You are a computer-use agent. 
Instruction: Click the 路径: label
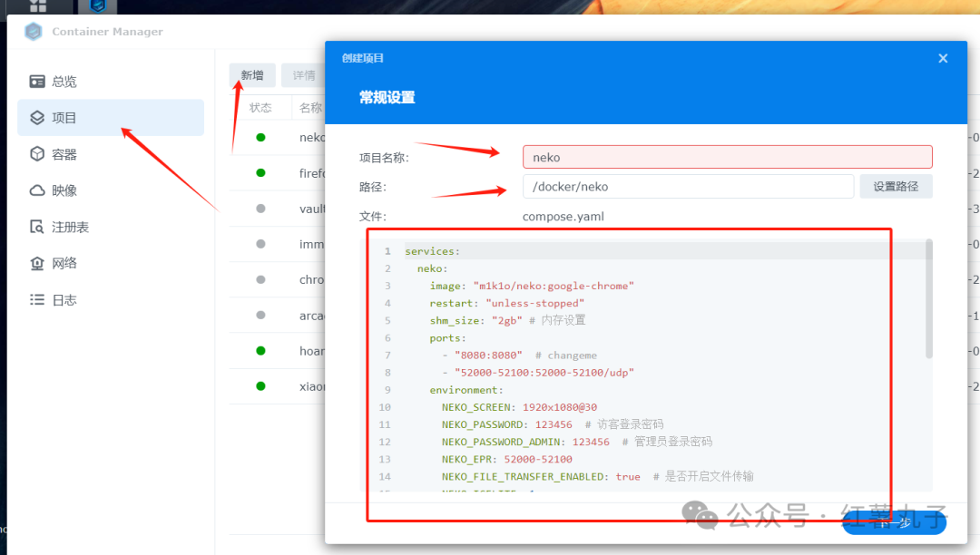(373, 188)
